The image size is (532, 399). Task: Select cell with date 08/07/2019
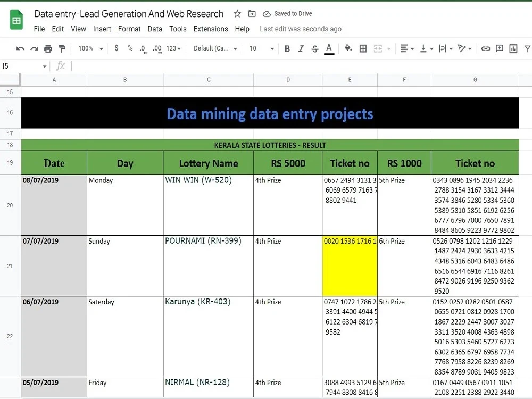[54, 205]
